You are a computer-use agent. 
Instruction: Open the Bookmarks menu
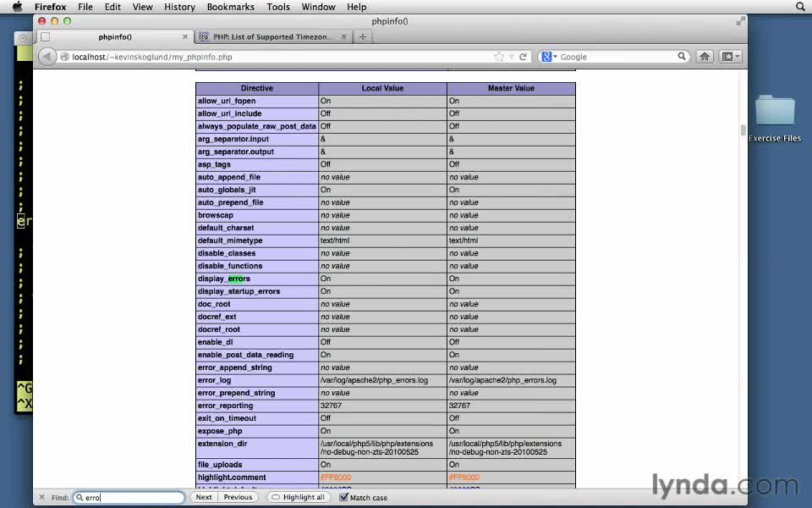coord(230,7)
